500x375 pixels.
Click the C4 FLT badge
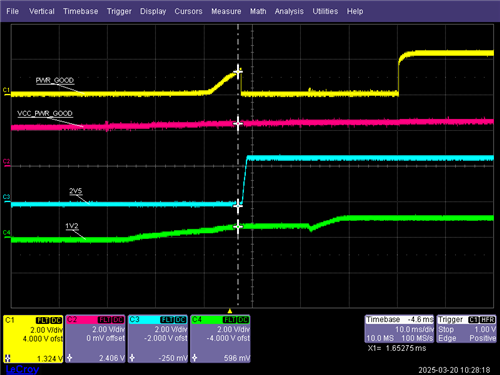click(230, 320)
